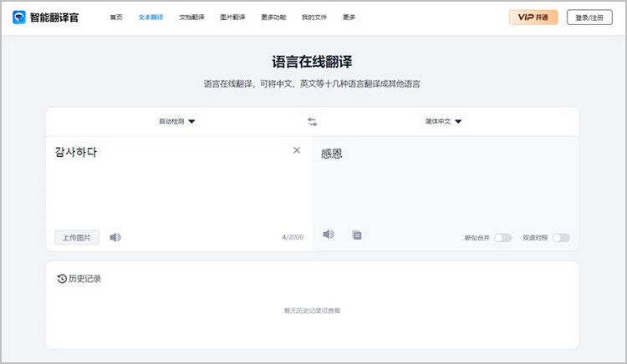The image size is (627, 364).
Task: Toggle the 双语对照 switch
Action: [561, 238]
